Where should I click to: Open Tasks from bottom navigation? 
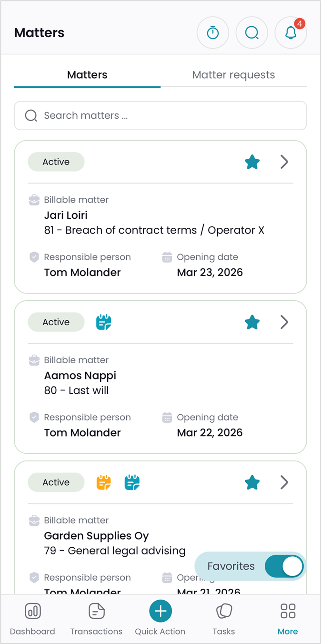tap(224, 619)
